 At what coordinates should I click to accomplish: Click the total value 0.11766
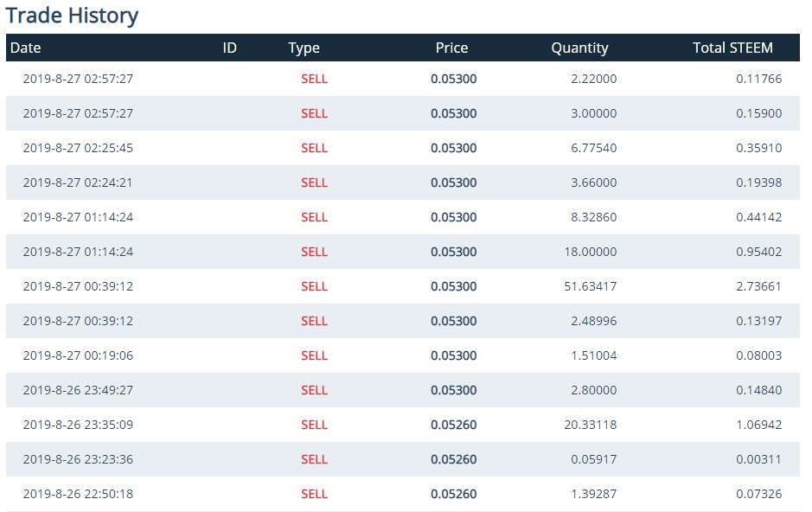tap(758, 79)
